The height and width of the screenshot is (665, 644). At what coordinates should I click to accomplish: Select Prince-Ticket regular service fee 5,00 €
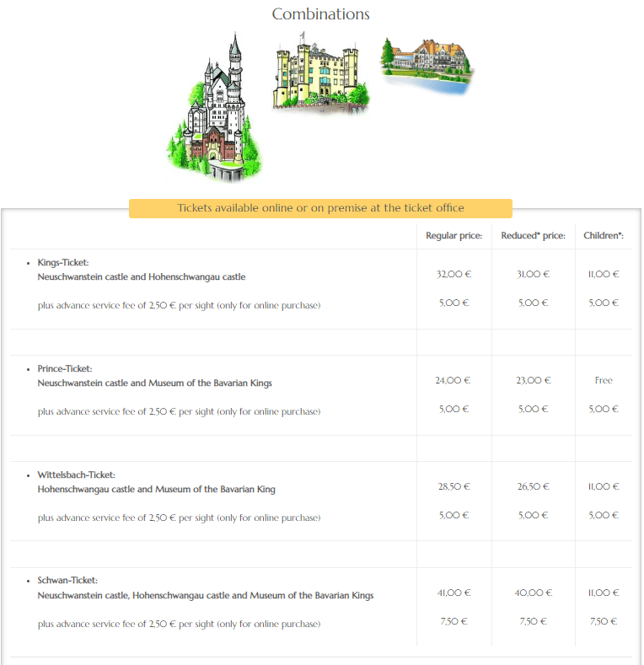[x=454, y=409]
